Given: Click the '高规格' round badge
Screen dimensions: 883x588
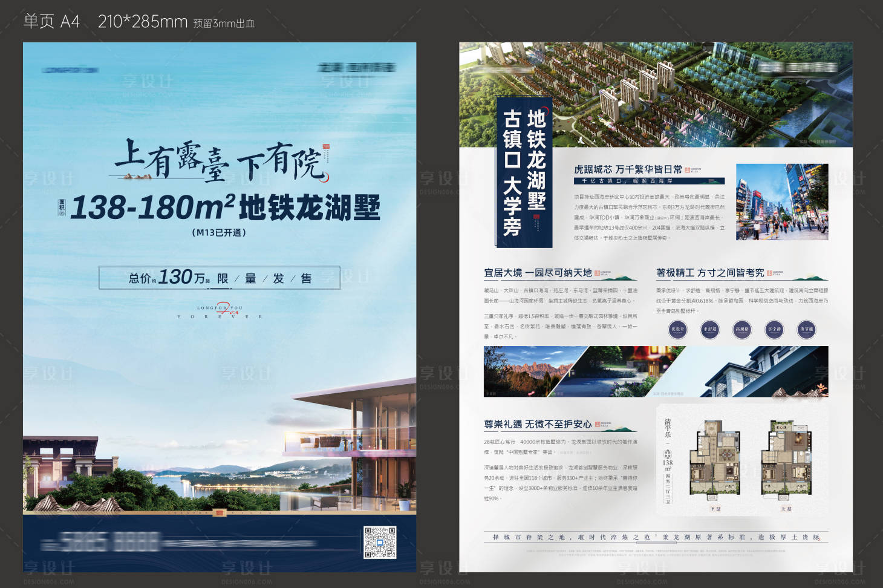Looking at the screenshot, I should coord(742,329).
